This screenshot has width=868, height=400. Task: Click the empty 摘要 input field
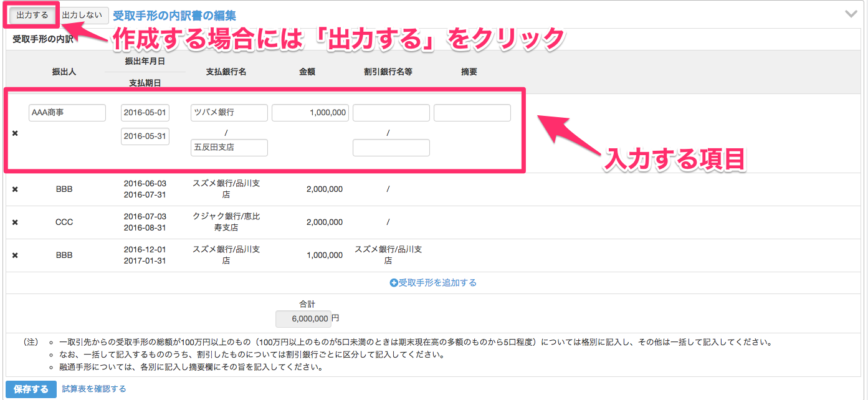[472, 113]
